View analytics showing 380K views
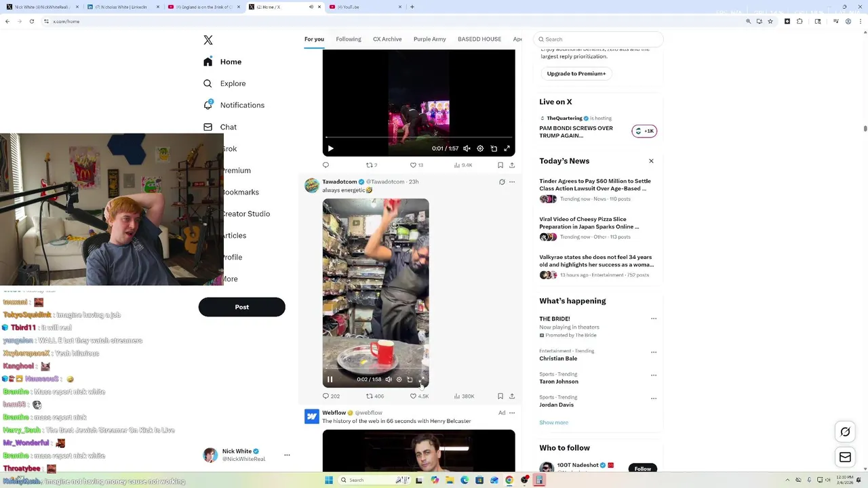 464,396
